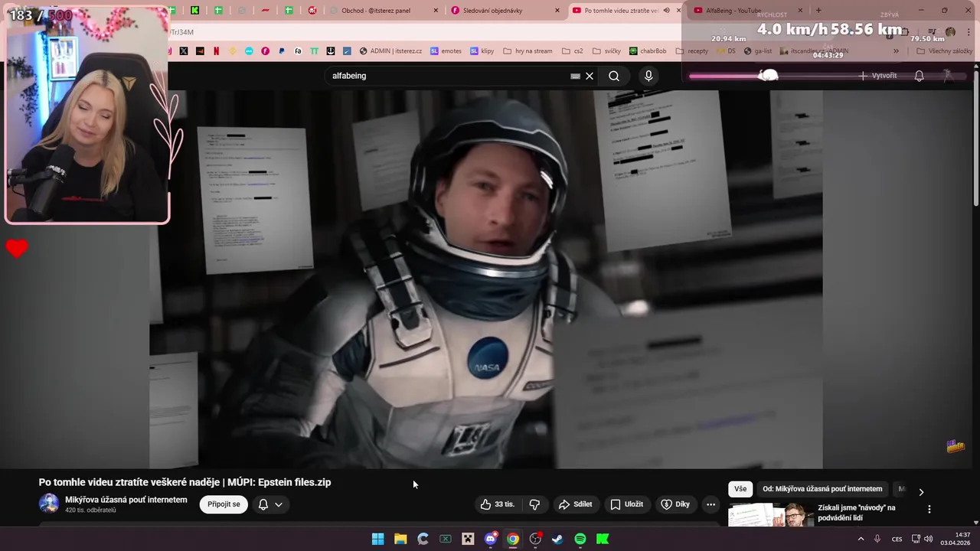Open OBS Studio from taskbar
Screen dimensions: 980x551
[535, 539]
